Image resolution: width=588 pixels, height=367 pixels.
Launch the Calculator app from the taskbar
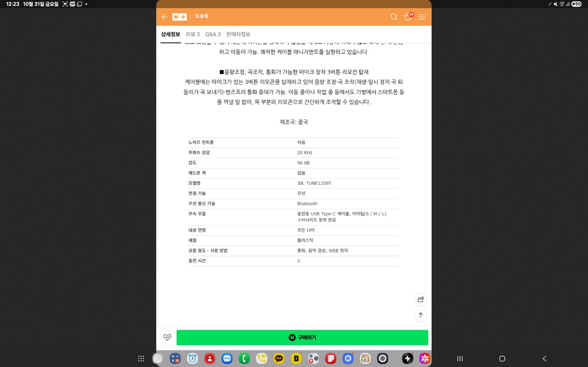(x=175, y=359)
